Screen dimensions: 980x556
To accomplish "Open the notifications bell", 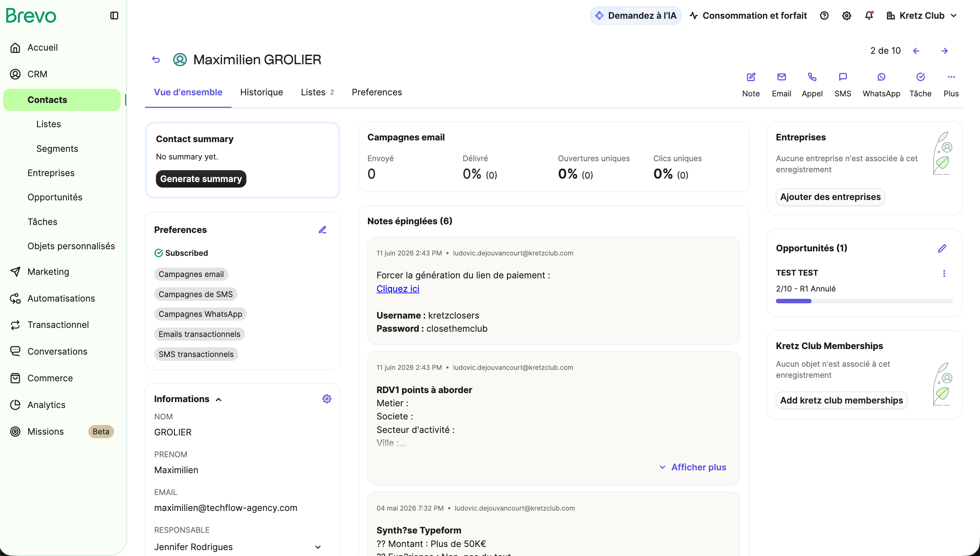I will [x=869, y=16].
